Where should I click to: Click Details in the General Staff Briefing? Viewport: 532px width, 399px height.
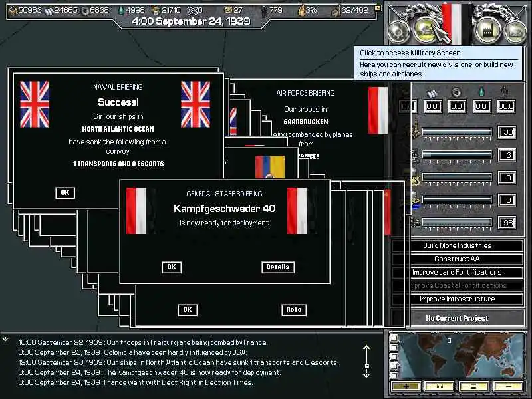point(277,267)
